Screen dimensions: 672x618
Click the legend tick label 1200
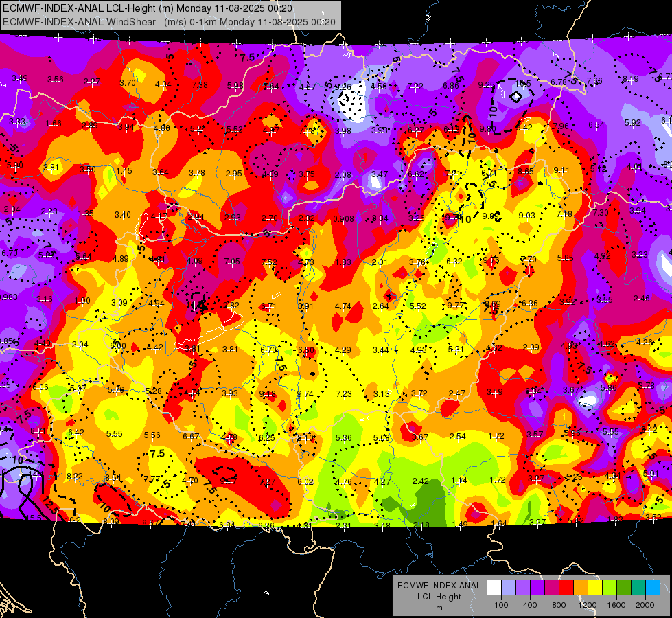(x=588, y=605)
